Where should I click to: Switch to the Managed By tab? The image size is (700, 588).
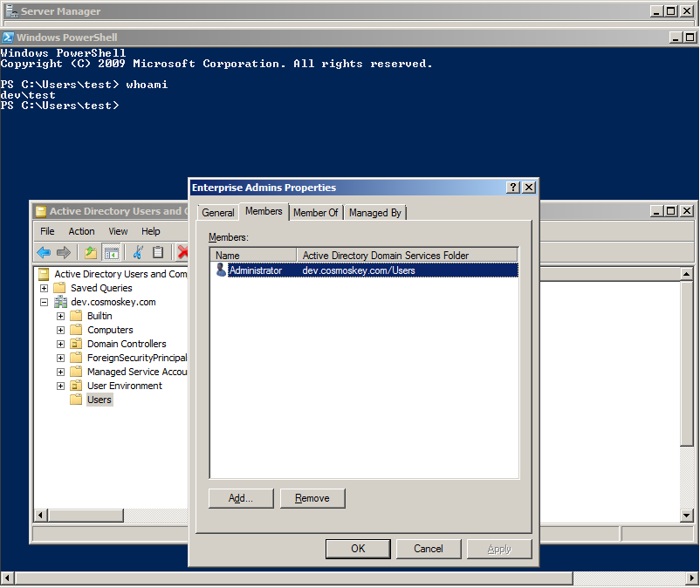tap(375, 212)
